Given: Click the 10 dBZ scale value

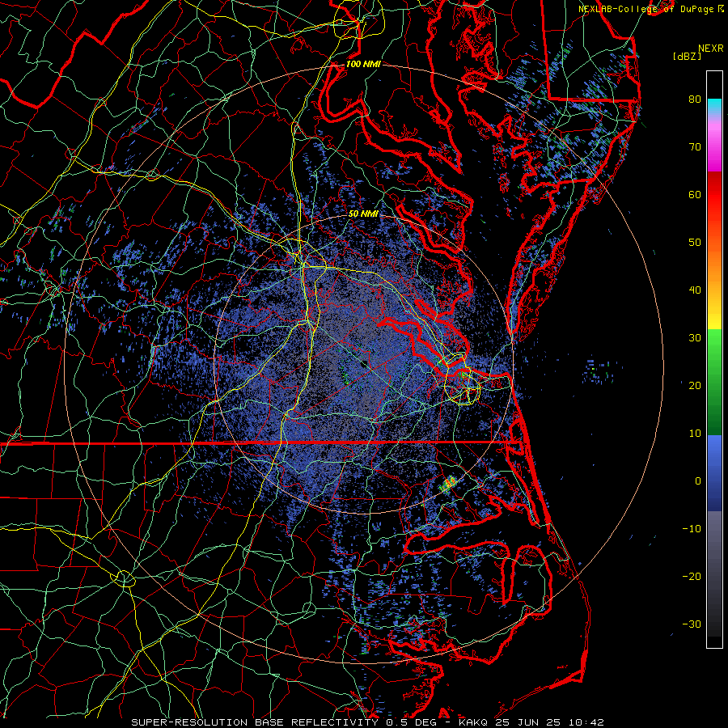Looking at the screenshot, I should [695, 434].
